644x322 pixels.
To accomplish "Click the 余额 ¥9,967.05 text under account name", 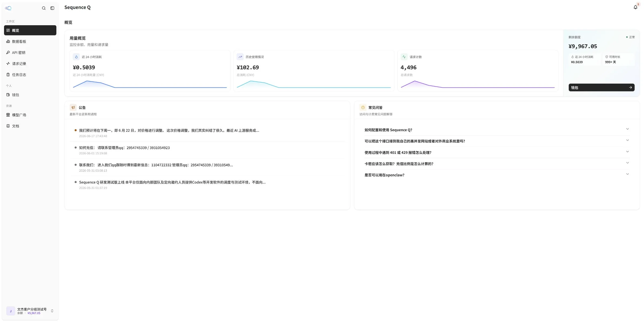I will tap(29, 313).
